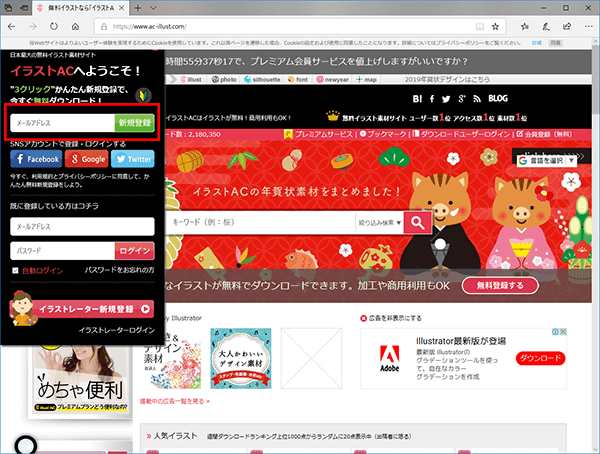Screen dimensions: 600x454
Task: Open the add notes pen icon
Action: pyautogui.click(x=546, y=26)
